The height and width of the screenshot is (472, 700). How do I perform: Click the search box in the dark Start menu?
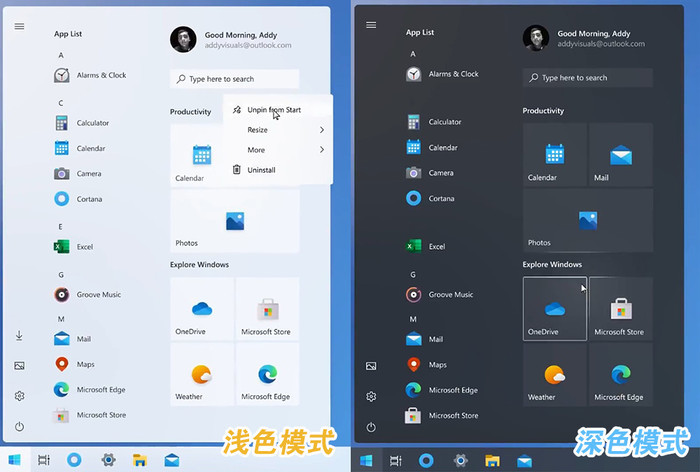[587, 78]
